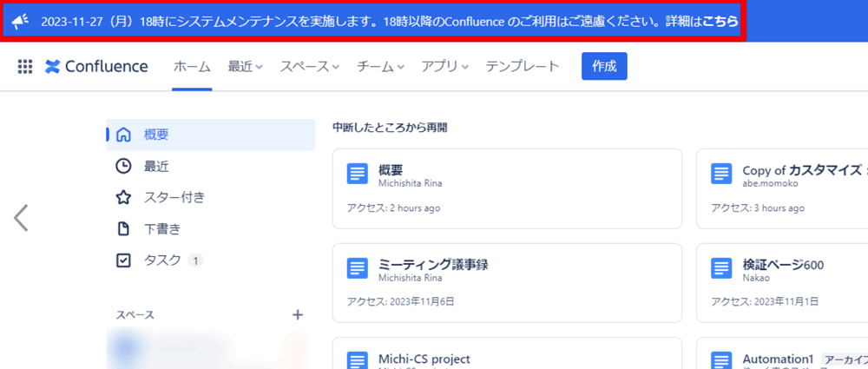The image size is (868, 369).
Task: Click the 中断したところから再開 heading
Action: click(390, 128)
